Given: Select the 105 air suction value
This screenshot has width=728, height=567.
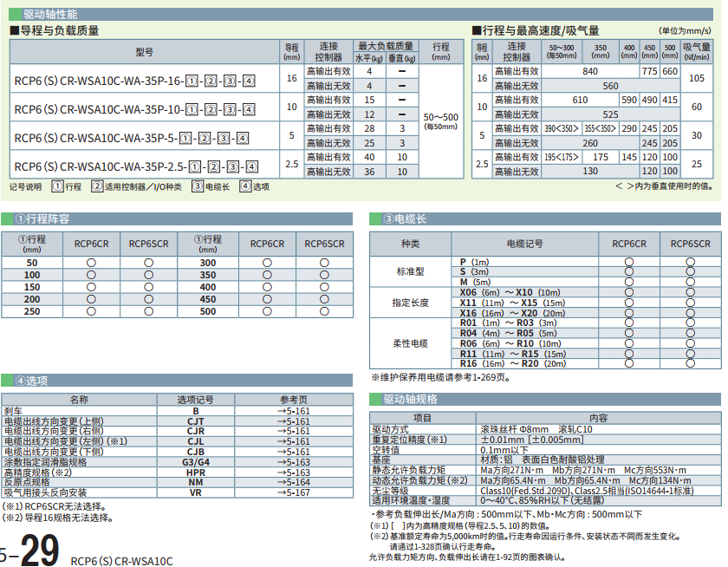Looking at the screenshot, I should [x=697, y=78].
